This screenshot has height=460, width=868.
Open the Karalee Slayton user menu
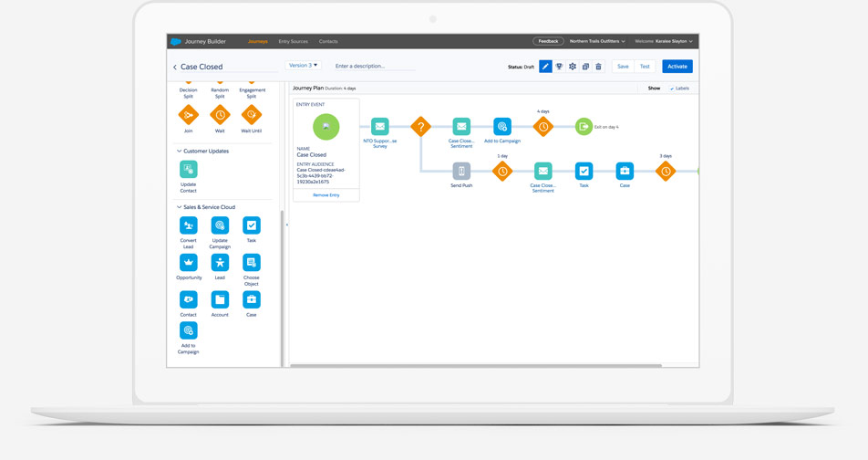click(x=674, y=42)
